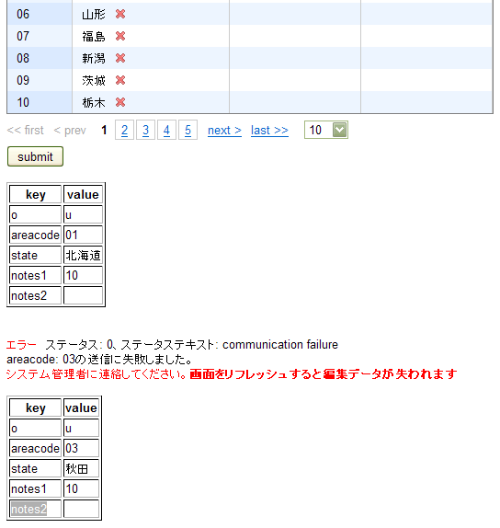500x528 pixels.
Task: Click highlighted notes2 key in second table
Action: click(x=29, y=509)
